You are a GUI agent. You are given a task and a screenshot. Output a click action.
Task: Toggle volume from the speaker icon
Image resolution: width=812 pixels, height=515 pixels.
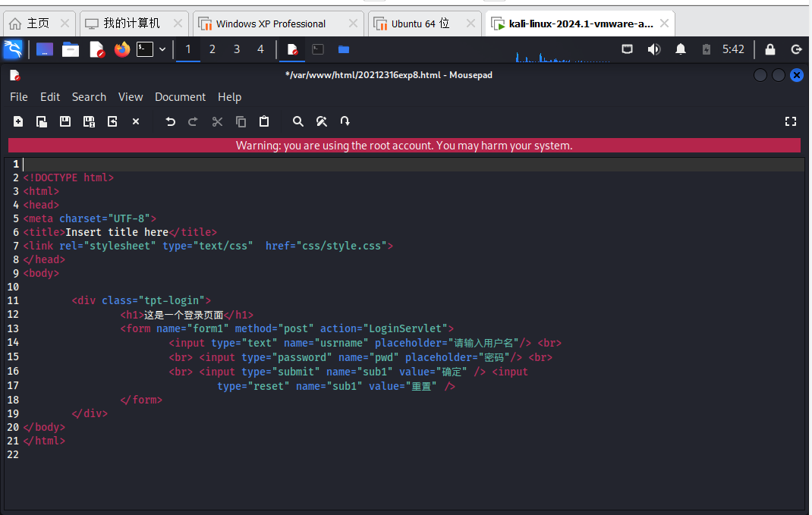click(654, 49)
